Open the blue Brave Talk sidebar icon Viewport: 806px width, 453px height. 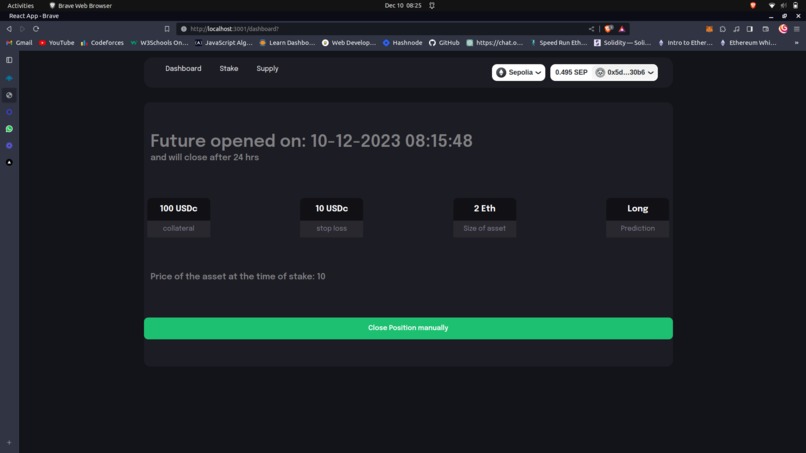[x=9, y=78]
